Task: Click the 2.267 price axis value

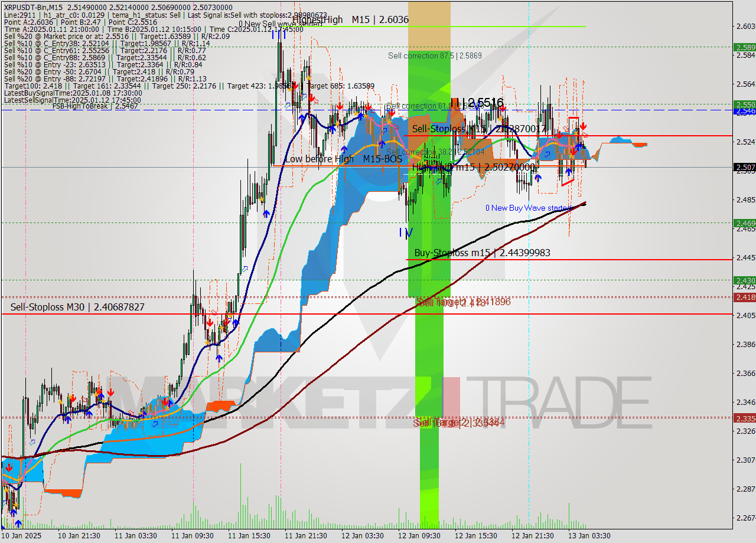Action: [745, 518]
